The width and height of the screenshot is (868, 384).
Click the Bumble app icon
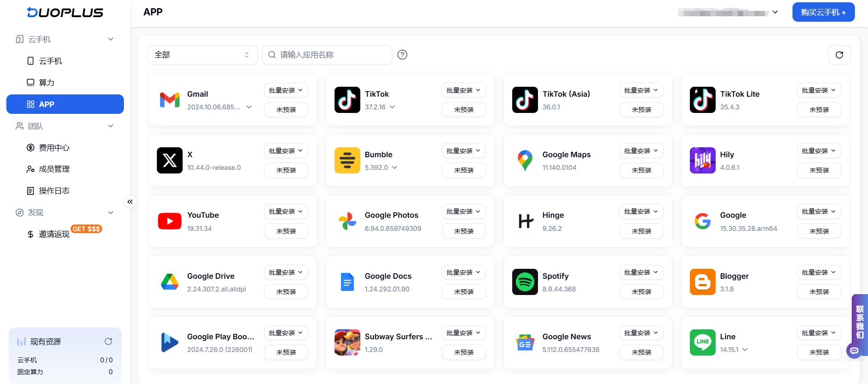(347, 160)
